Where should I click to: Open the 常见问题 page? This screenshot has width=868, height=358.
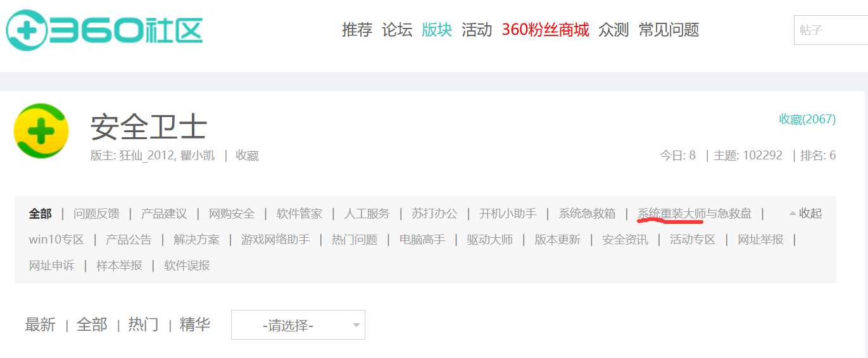click(669, 30)
